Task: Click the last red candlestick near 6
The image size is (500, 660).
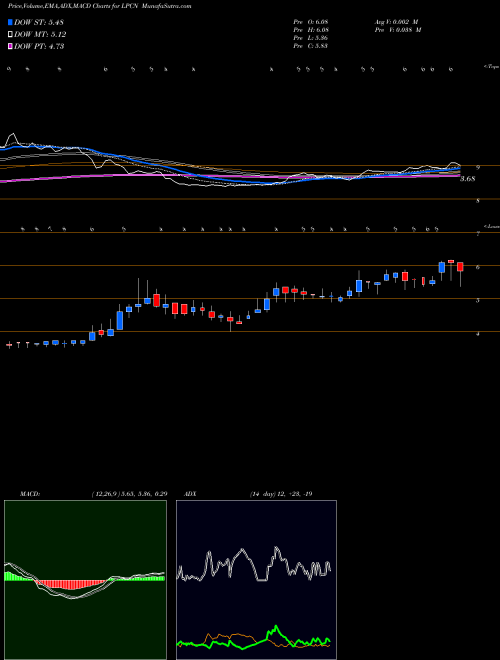Action: [x=460, y=267]
